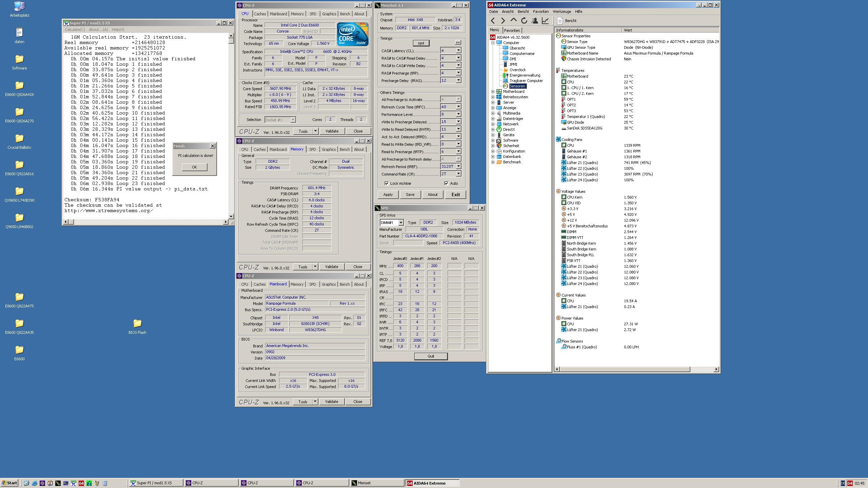Open SPD tab in CPU-Z Memory window
This screenshot has width=868, height=488.
(x=312, y=149)
